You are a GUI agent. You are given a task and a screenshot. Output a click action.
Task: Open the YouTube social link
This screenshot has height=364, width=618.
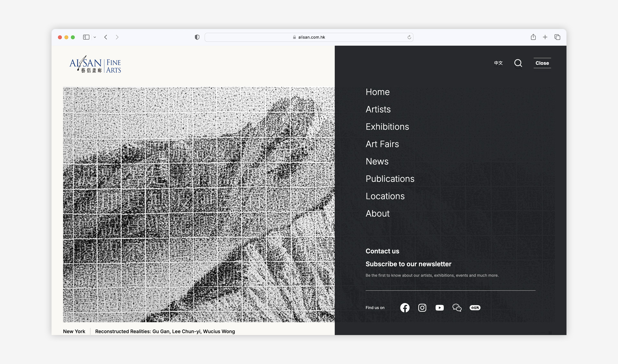coord(439,308)
